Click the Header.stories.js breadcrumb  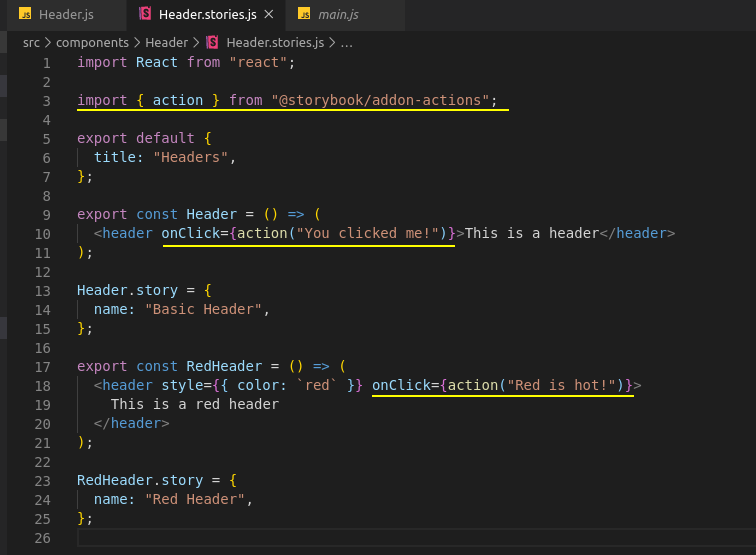(275, 43)
